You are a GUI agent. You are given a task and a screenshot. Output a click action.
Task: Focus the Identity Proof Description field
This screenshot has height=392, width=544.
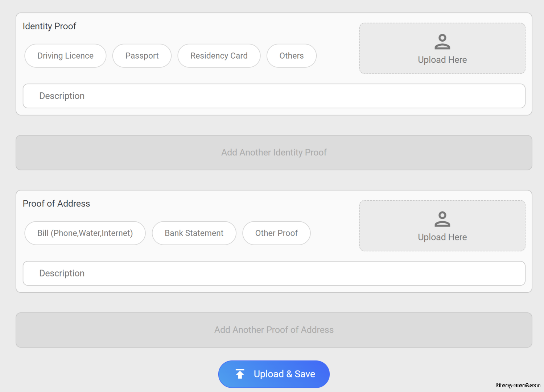pyautogui.click(x=274, y=96)
